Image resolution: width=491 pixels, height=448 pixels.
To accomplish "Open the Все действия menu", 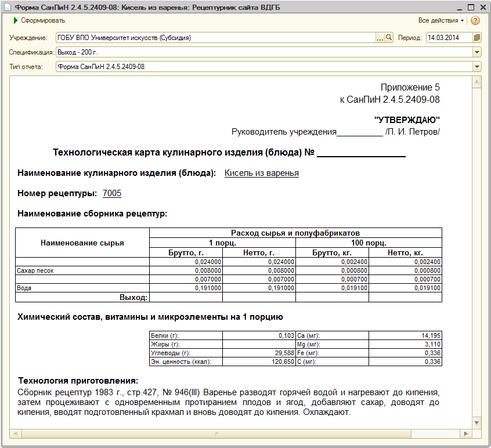I will coord(441,20).
